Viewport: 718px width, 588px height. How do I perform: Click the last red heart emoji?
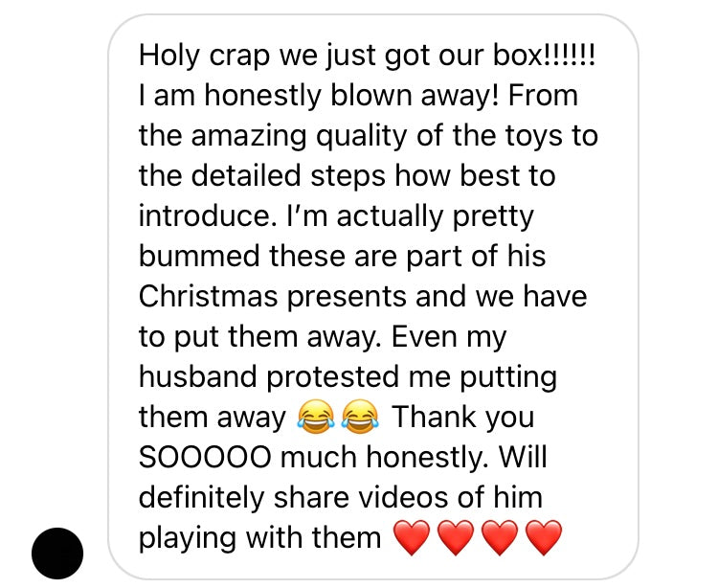click(x=544, y=537)
